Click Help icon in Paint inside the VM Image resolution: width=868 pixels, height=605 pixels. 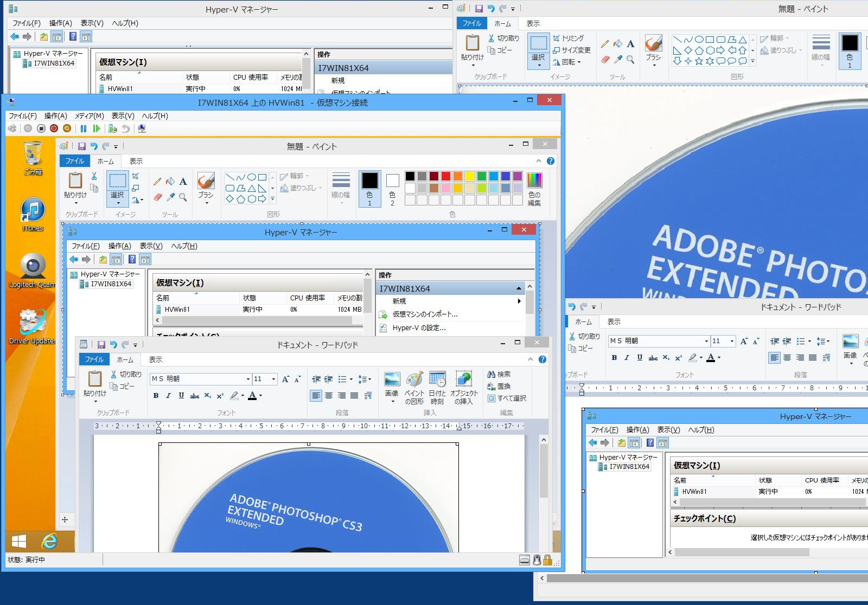tap(551, 161)
